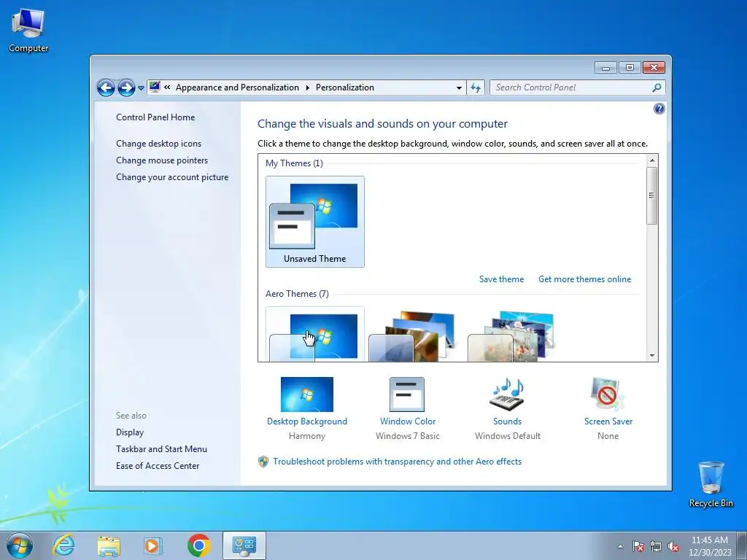Open Change mouse pointers link
Viewport: 747px width, 560px height.
pos(162,160)
